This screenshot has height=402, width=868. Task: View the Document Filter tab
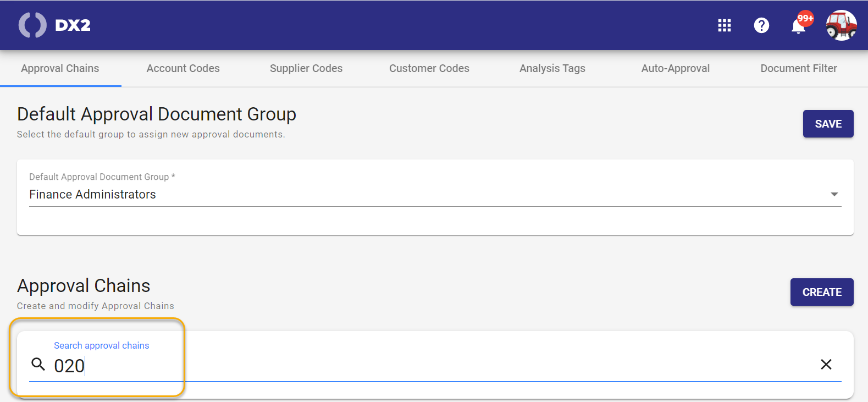[799, 69]
